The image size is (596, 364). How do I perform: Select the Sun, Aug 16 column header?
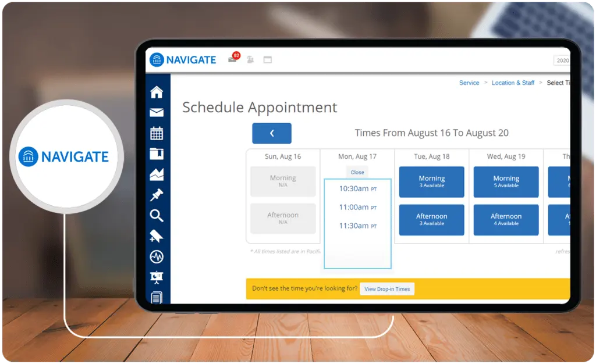pos(283,156)
